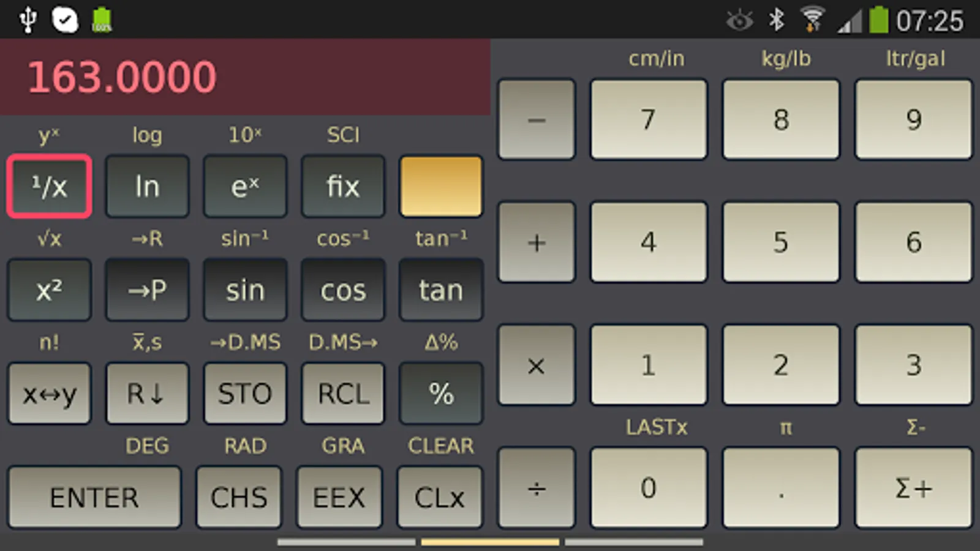The width and height of the screenshot is (980, 551).
Task: Tap the SCI label above fix
Action: point(343,135)
